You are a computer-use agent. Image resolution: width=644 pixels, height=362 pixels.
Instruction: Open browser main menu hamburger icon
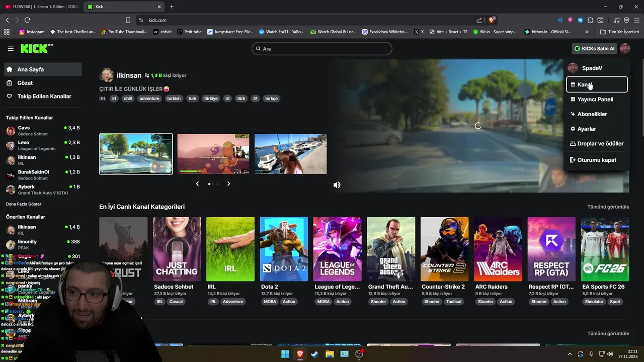[636, 20]
